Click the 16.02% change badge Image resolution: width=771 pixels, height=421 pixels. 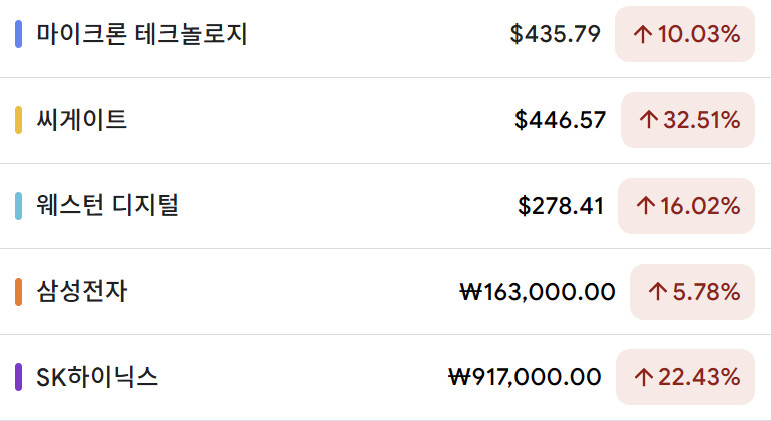pyautogui.click(x=687, y=206)
